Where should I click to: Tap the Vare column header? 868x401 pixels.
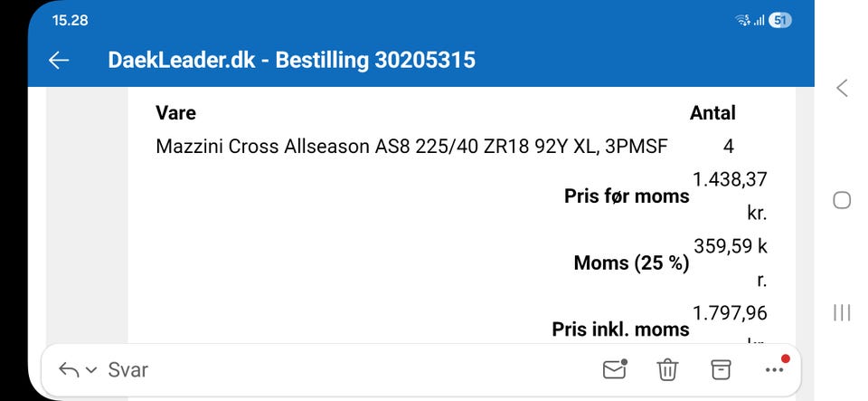(175, 113)
